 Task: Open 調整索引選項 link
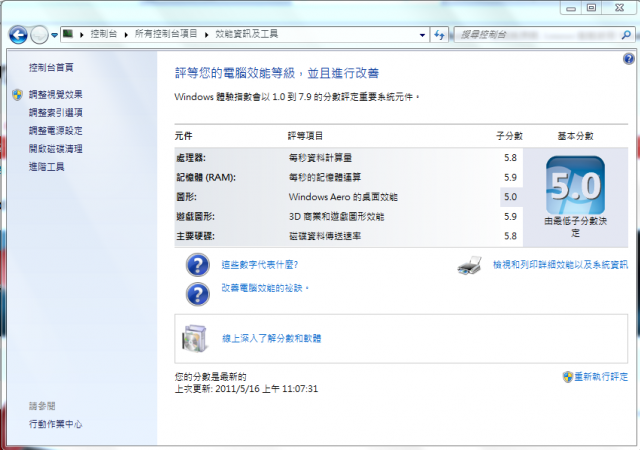[x=56, y=112]
